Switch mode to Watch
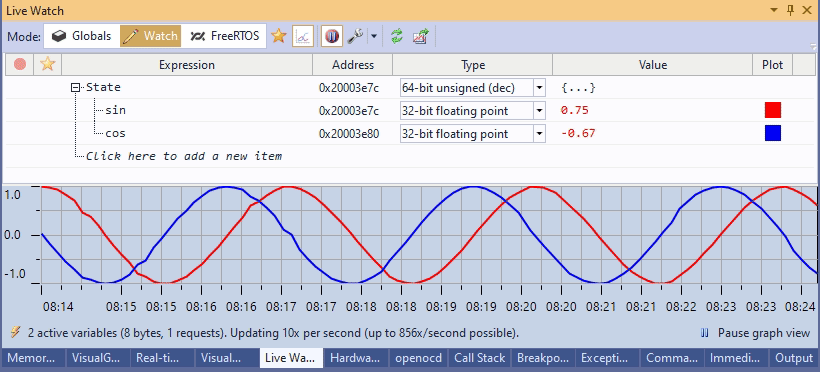This screenshot has height=372, width=820. coord(151,36)
